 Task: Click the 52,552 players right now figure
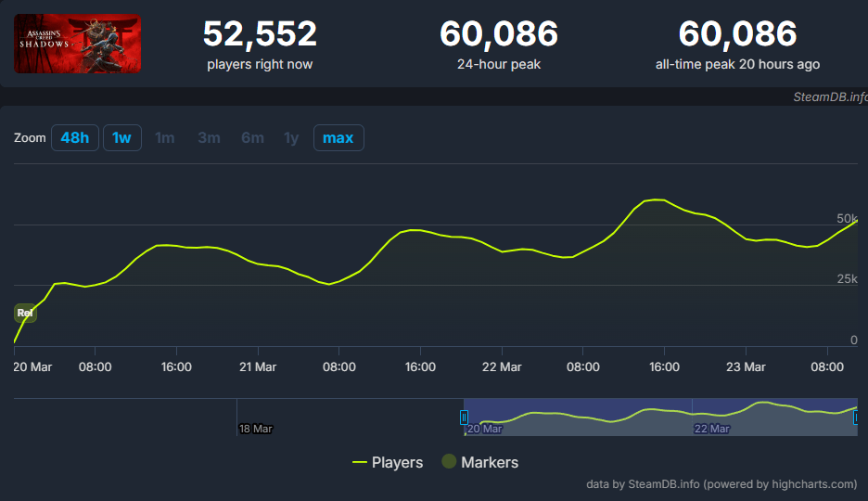pyautogui.click(x=260, y=35)
